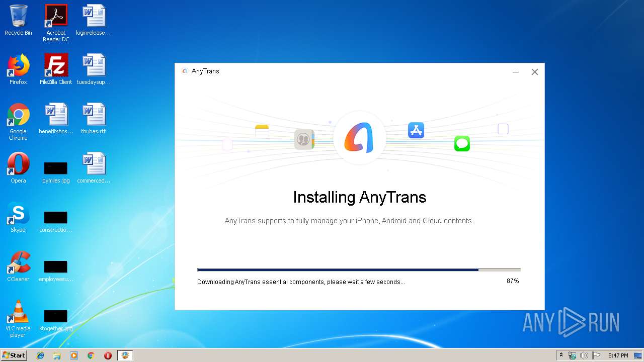The image size is (644, 362).
Task: Click the 8:47 PM system clock
Action: tap(618, 355)
